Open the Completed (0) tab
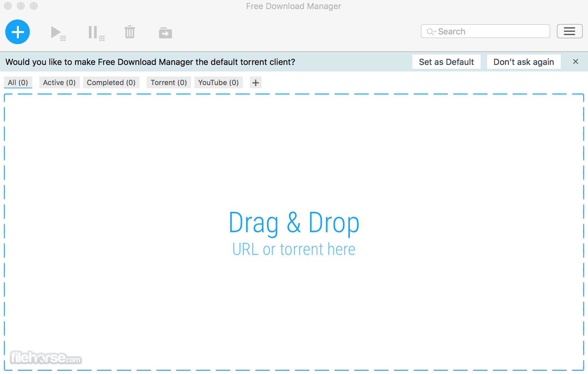The height and width of the screenshot is (374, 588). tap(111, 82)
